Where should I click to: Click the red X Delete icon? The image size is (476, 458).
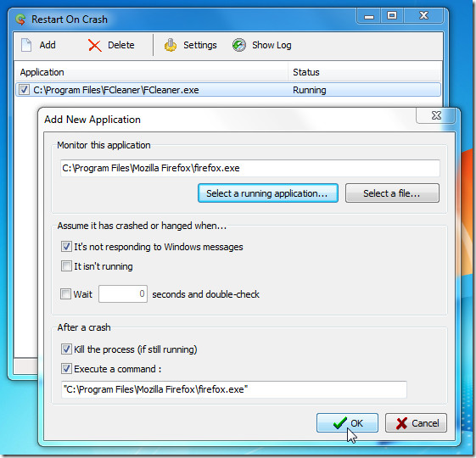tap(95, 46)
